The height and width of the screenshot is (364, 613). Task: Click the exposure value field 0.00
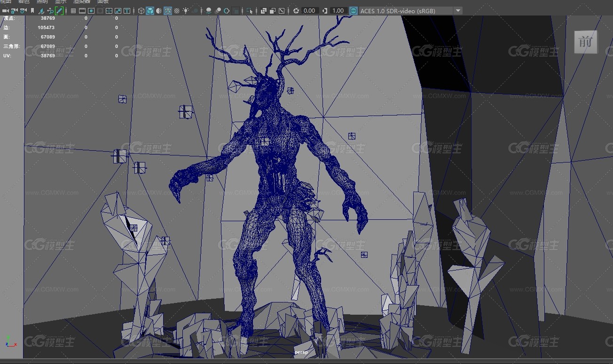309,11
